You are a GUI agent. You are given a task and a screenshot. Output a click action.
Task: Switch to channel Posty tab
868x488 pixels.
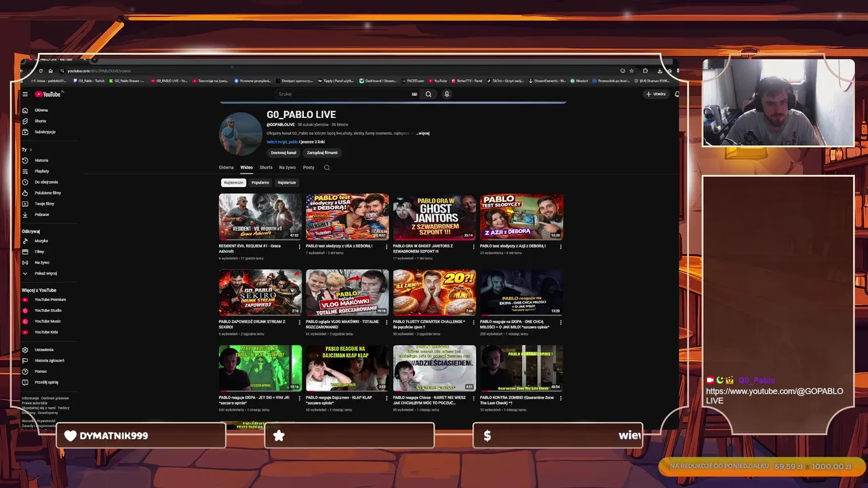[x=309, y=167]
